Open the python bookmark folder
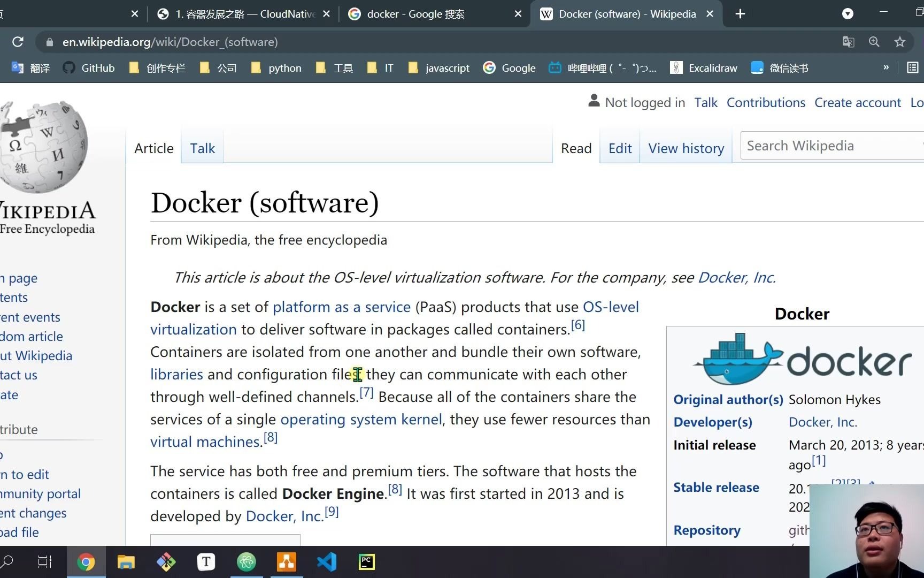 click(276, 68)
